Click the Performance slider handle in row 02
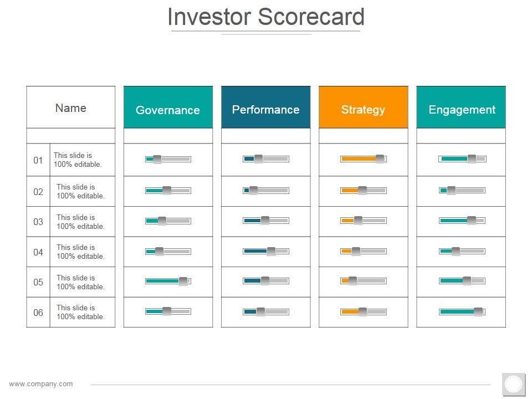 coord(253,191)
